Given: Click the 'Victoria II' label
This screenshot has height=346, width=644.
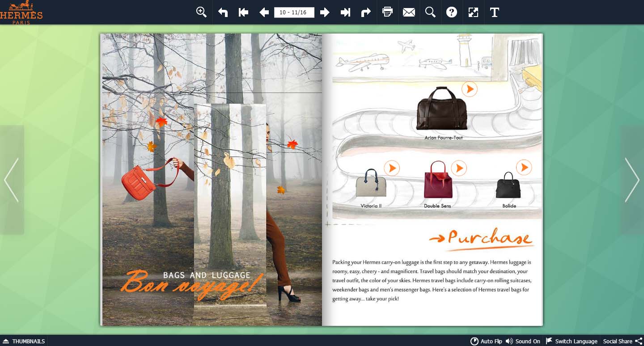Looking at the screenshot, I should pos(371,206).
